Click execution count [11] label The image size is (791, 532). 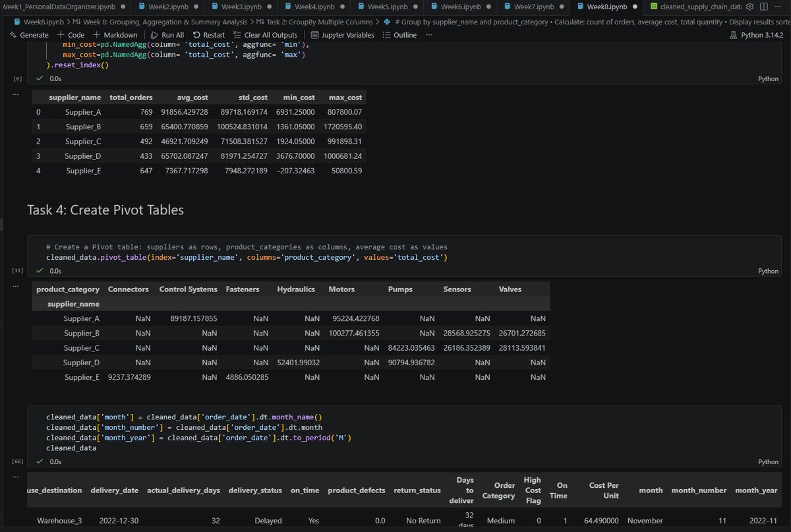coord(17,271)
